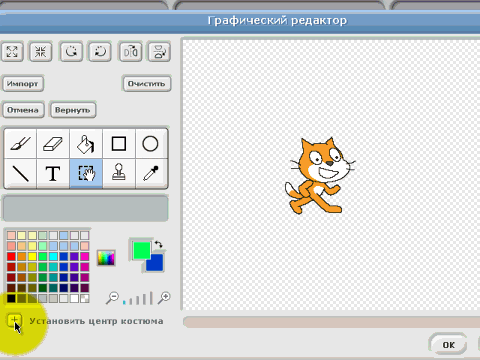480x360 pixels.
Task: Flip the costume horizontally
Action: [130, 52]
